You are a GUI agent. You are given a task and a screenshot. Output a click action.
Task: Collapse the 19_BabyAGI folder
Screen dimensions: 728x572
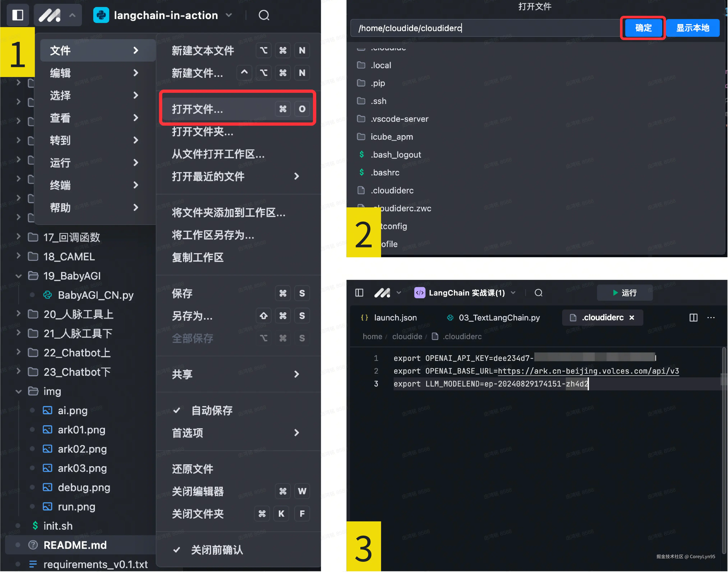pyautogui.click(x=19, y=276)
